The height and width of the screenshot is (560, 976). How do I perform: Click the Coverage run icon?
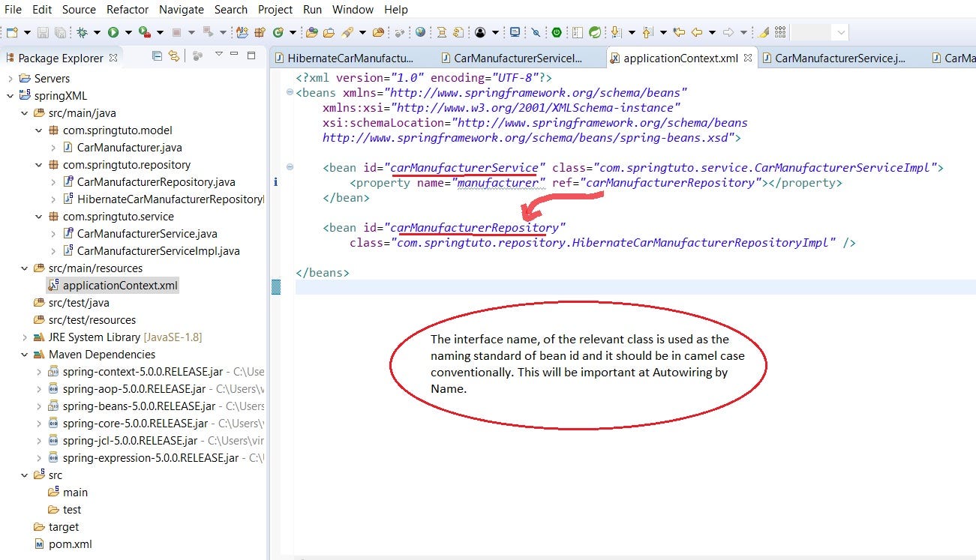pos(144,32)
